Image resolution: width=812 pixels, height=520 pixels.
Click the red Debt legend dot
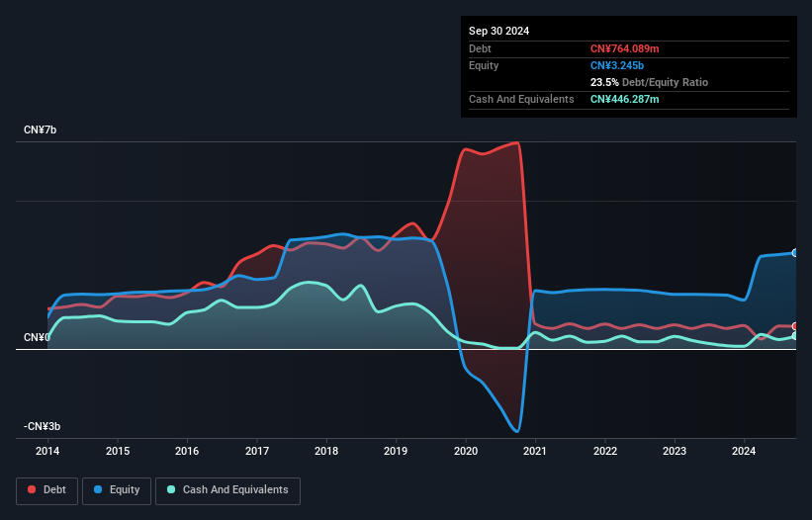(x=32, y=489)
